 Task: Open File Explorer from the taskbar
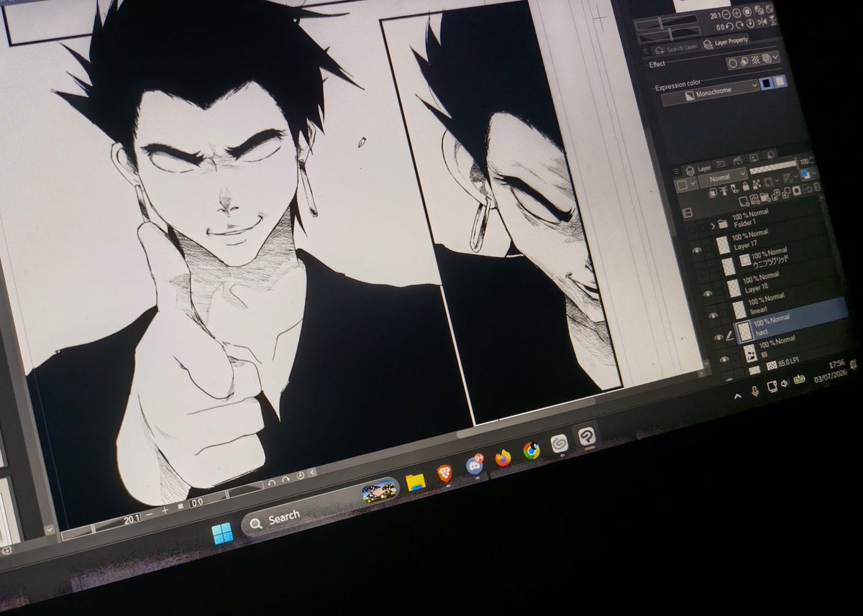point(415,482)
